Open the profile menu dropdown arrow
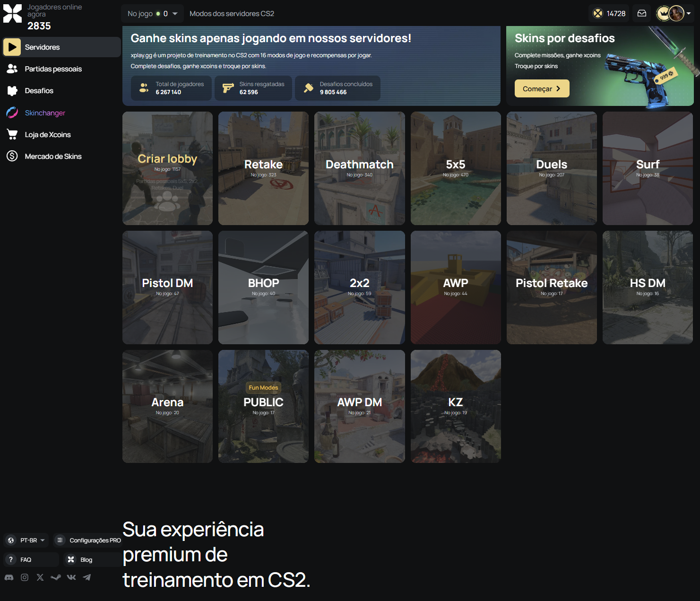The height and width of the screenshot is (601, 700). pyautogui.click(x=689, y=13)
